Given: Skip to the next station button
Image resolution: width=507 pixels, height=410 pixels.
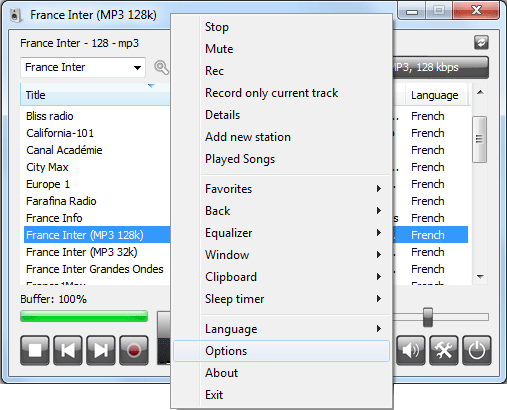Looking at the screenshot, I should pos(101,350).
